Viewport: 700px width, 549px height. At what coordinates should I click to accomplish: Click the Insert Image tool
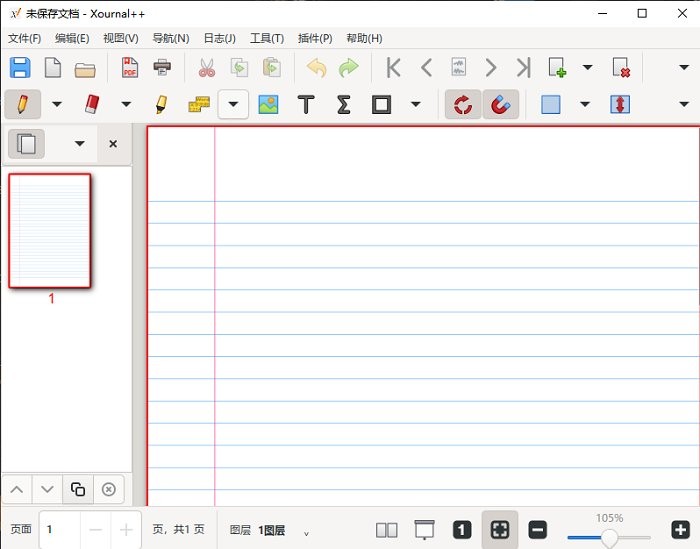(x=268, y=104)
